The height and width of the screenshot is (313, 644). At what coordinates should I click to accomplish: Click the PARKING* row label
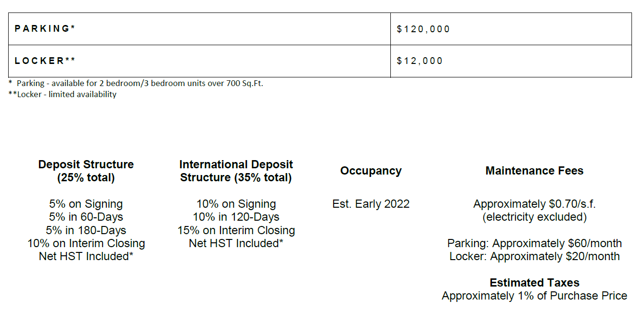pos(45,29)
